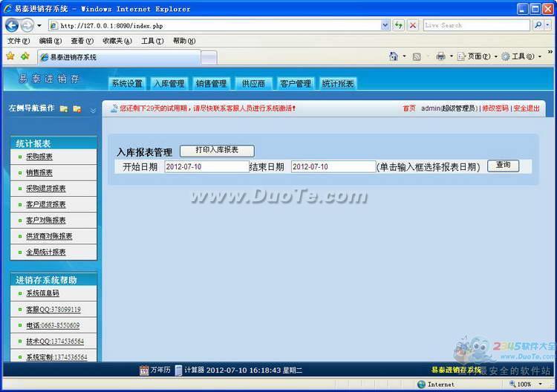Open the 系统设置 navigation tab
557x392 pixels.
coord(127,83)
